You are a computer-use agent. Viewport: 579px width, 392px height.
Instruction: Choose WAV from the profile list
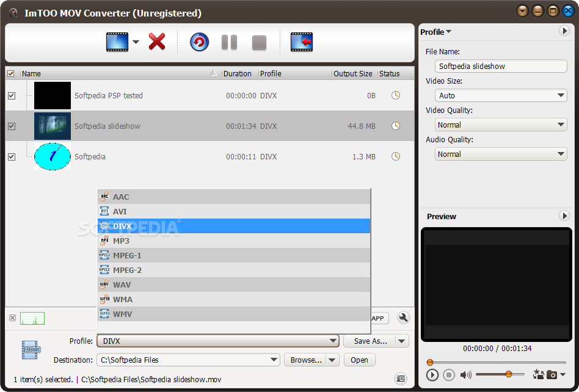(x=234, y=285)
